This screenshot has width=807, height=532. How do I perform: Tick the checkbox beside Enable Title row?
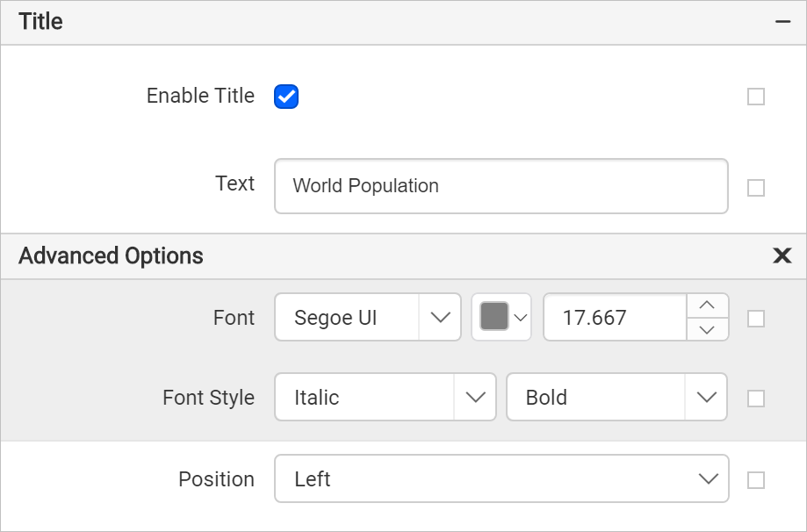tap(755, 97)
